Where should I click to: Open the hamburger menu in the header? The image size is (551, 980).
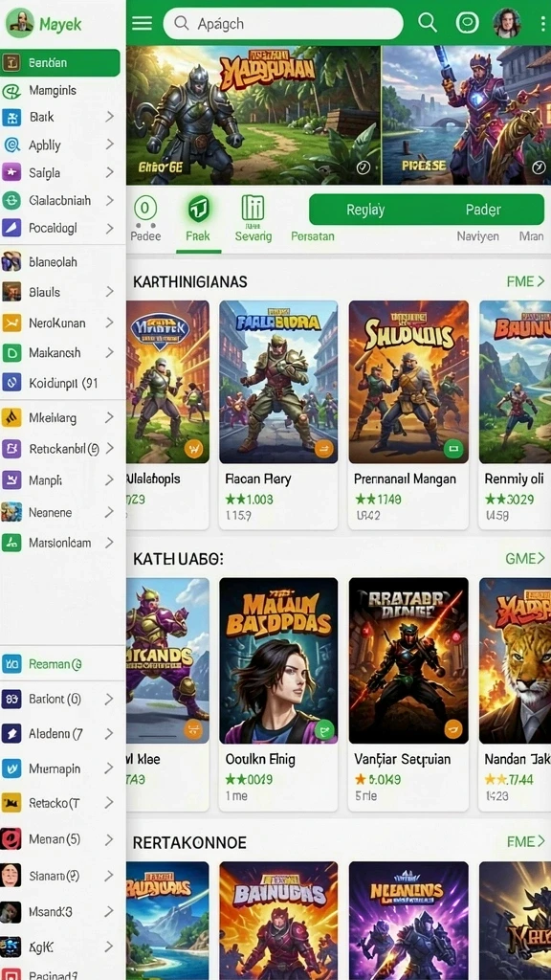pyautogui.click(x=142, y=24)
